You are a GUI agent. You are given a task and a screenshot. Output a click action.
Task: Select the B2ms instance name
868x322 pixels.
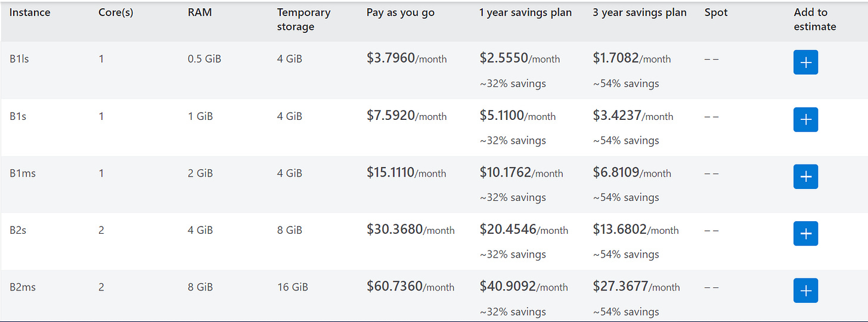point(23,287)
